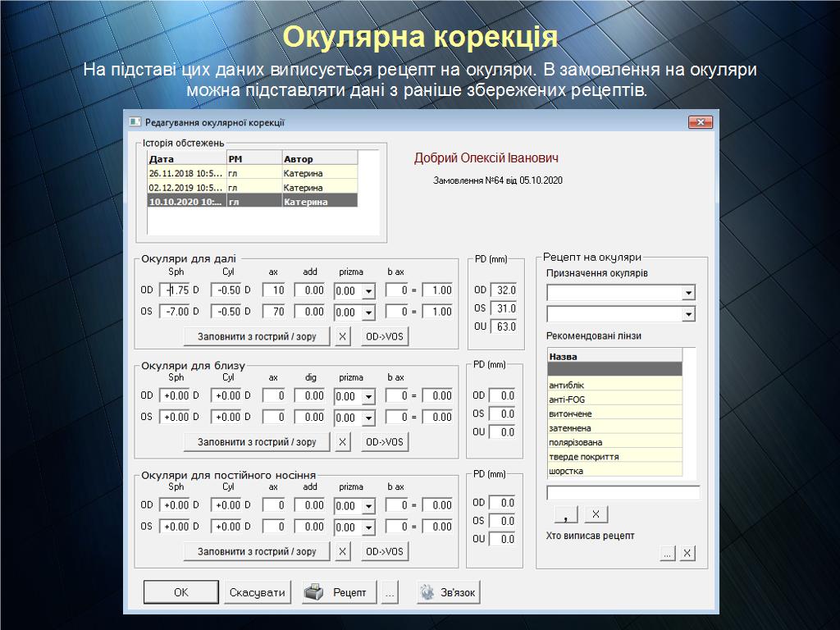Image resolution: width=840 pixels, height=630 pixels.
Task: Click Заповнити з гострий / зору for distance glasses
Action: coord(257,336)
